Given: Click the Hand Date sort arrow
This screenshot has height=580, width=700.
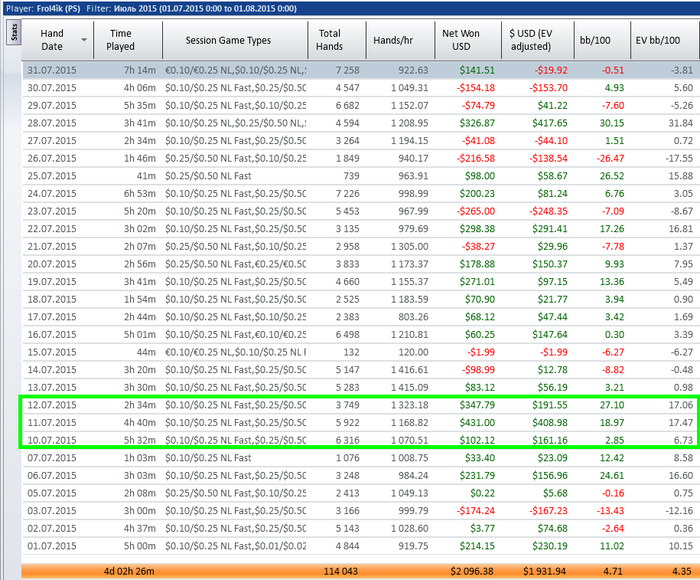Looking at the screenshot, I should coord(83,40).
